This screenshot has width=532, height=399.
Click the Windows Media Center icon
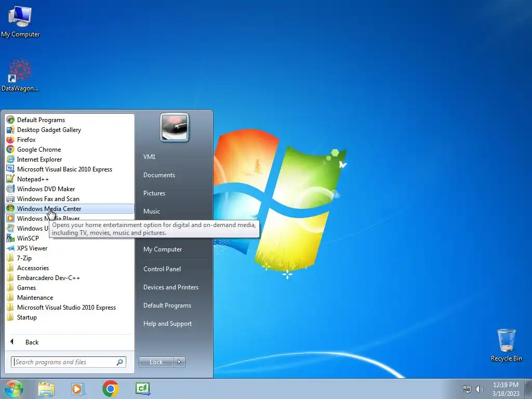pyautogui.click(x=10, y=209)
